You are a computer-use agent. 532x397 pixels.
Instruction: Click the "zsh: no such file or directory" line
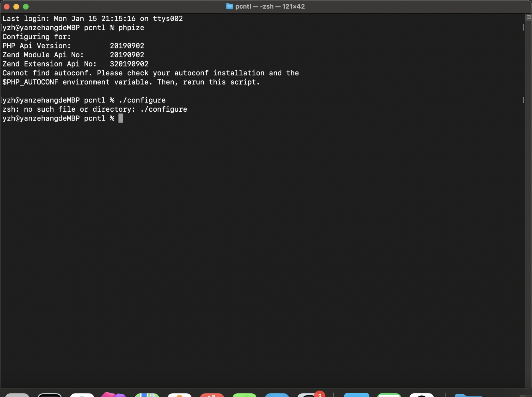95,109
